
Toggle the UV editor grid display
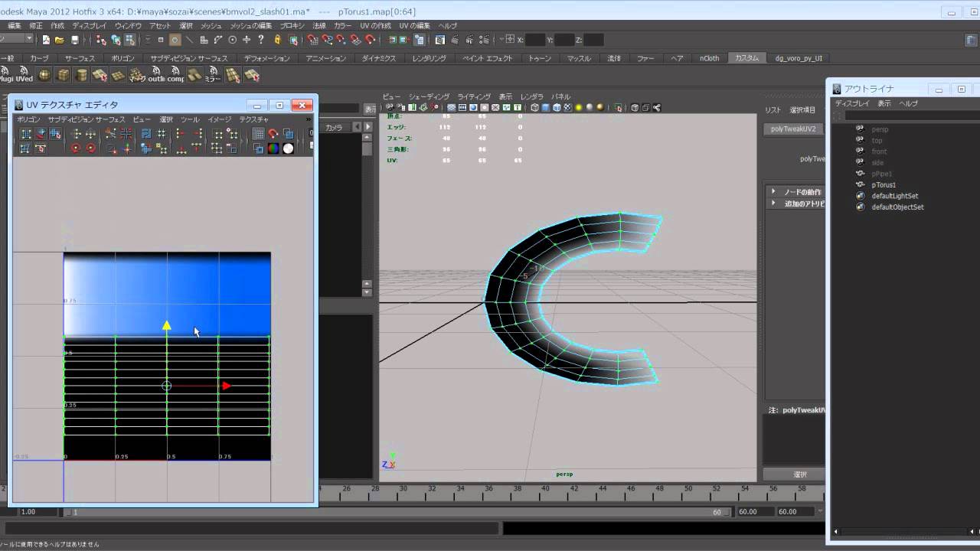(258, 134)
